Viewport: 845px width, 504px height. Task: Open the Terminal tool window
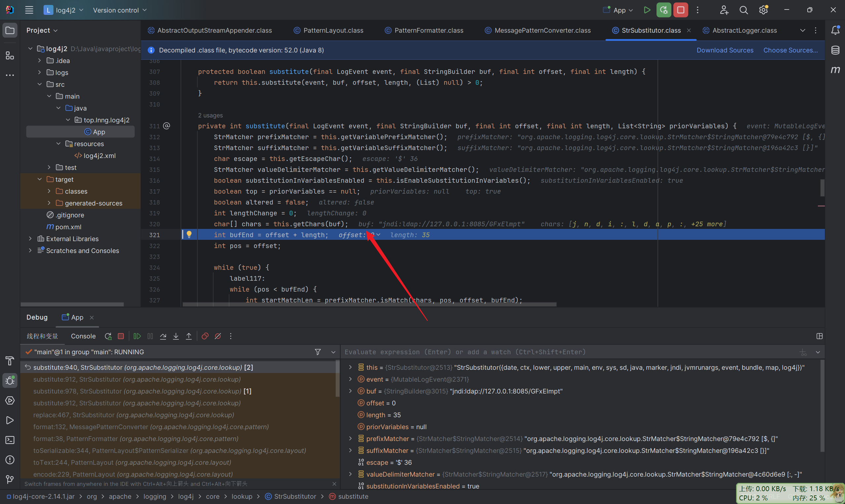click(x=10, y=440)
